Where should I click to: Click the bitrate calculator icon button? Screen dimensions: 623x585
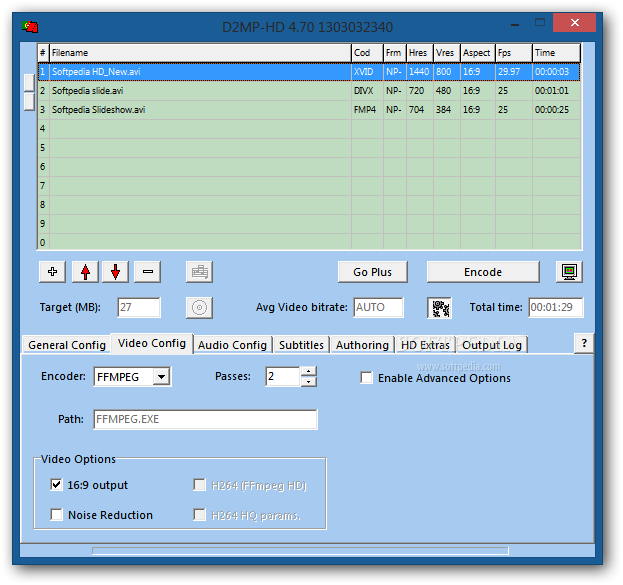tap(439, 308)
